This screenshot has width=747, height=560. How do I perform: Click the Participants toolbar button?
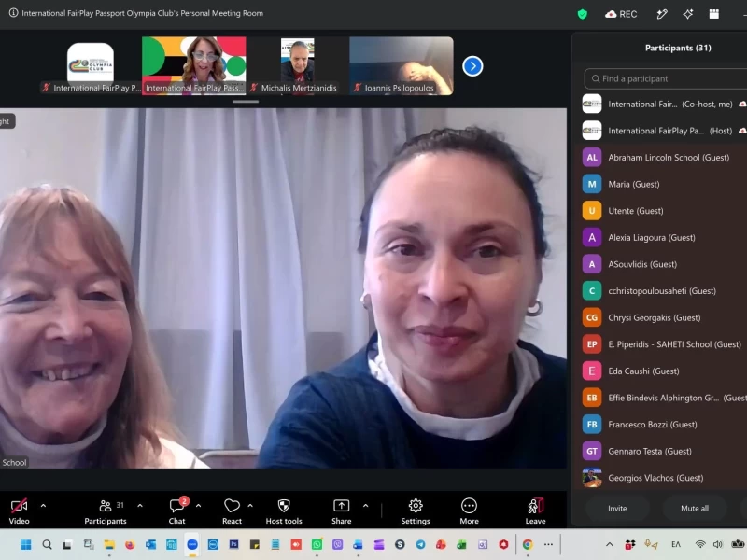[x=106, y=511]
